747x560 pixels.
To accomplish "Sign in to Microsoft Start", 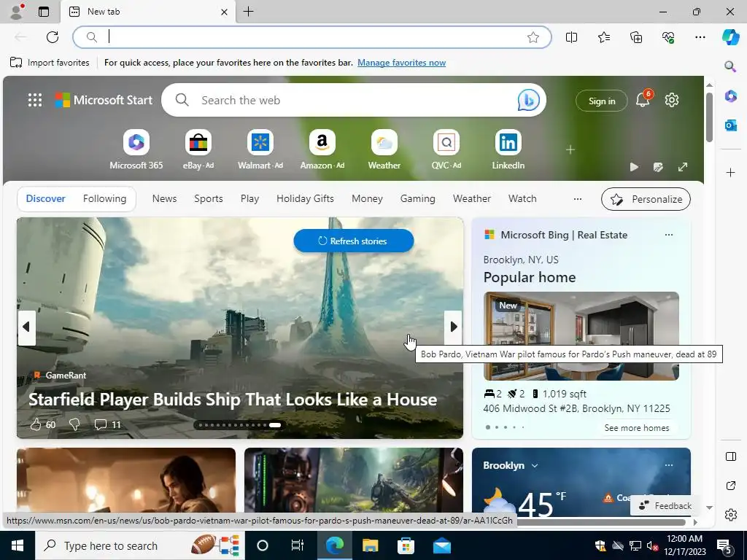I will pyautogui.click(x=601, y=101).
